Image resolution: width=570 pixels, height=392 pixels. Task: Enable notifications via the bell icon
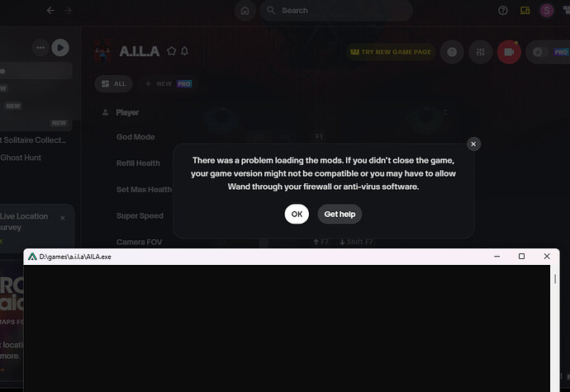[x=185, y=51]
